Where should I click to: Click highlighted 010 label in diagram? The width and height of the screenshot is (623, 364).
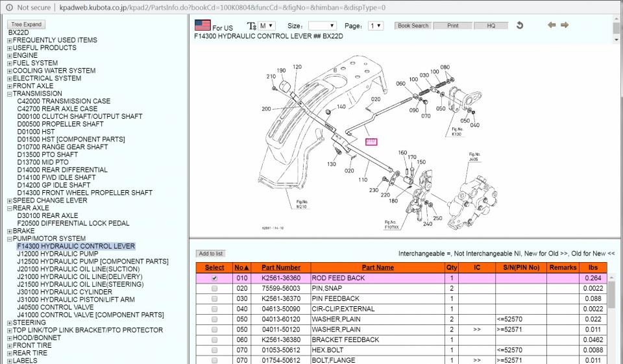371,141
